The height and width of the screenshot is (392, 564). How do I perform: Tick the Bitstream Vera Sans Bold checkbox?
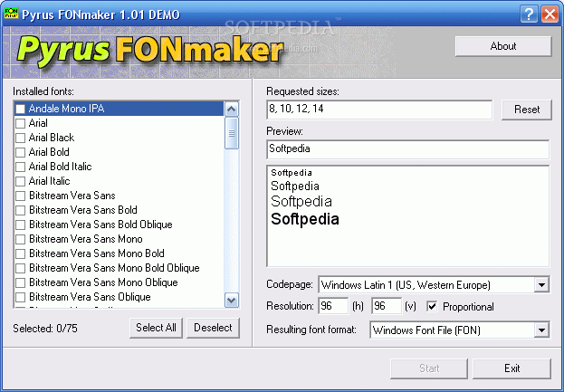[x=21, y=210]
